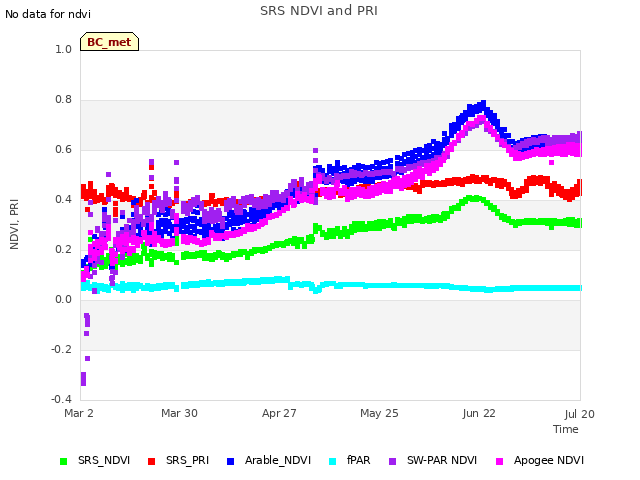This screenshot has width=640, height=480.
Task: Click the 0.6 y-axis tick label
Action: pos(63,149)
